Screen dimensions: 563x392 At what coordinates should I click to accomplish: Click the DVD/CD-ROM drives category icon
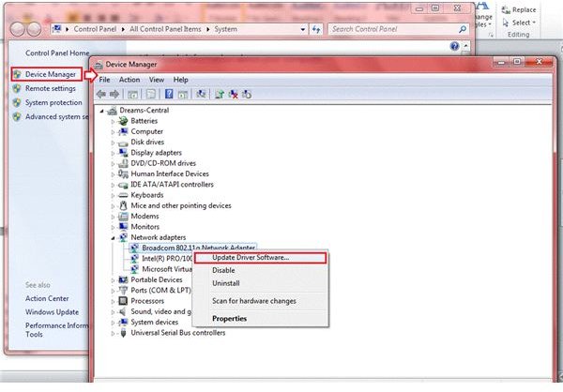[x=123, y=163]
